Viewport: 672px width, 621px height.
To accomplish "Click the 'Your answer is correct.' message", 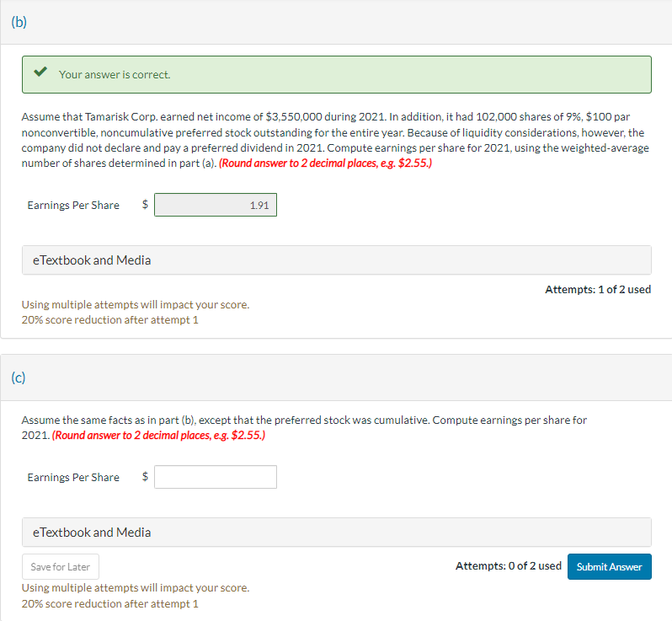I will click(x=115, y=75).
